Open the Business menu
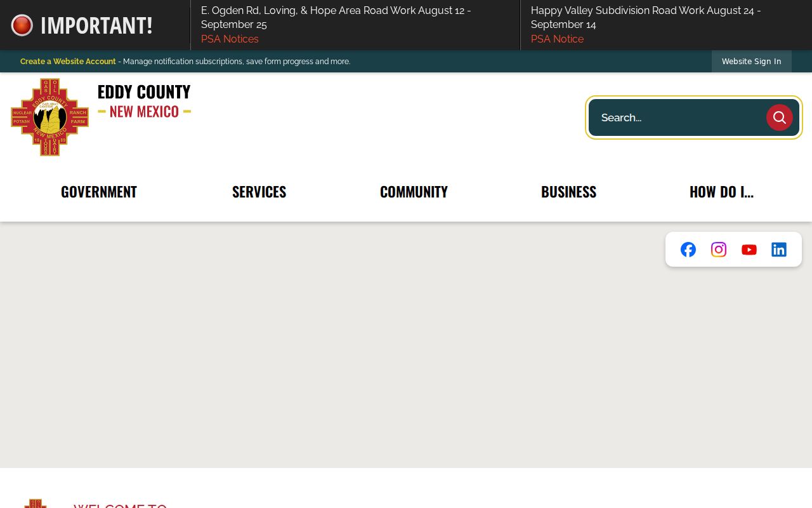The width and height of the screenshot is (812, 508). click(568, 192)
